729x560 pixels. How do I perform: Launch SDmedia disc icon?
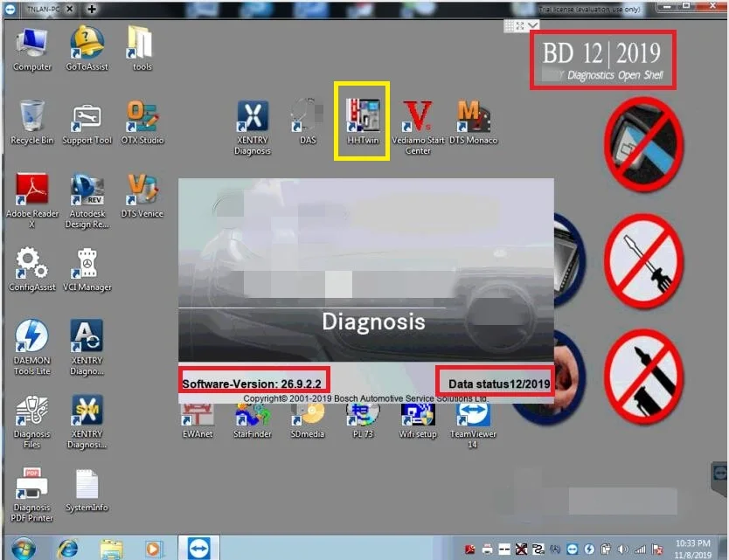(x=308, y=421)
